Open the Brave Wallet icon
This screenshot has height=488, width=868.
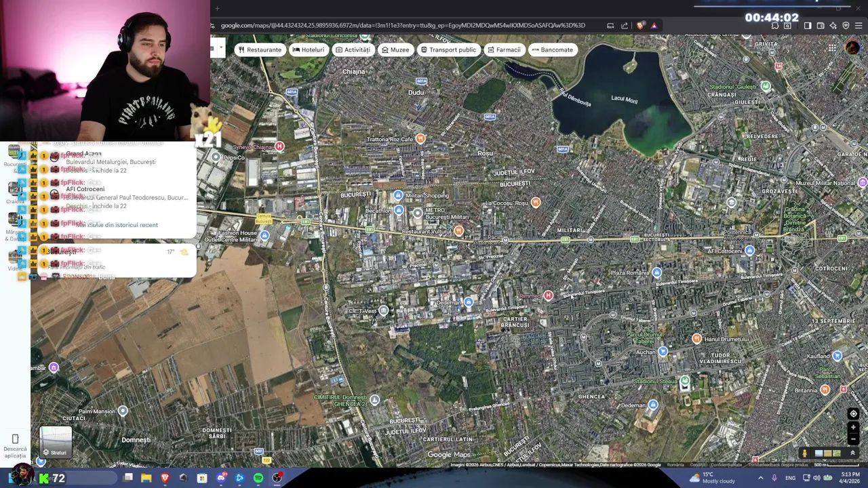pyautogui.click(x=821, y=26)
